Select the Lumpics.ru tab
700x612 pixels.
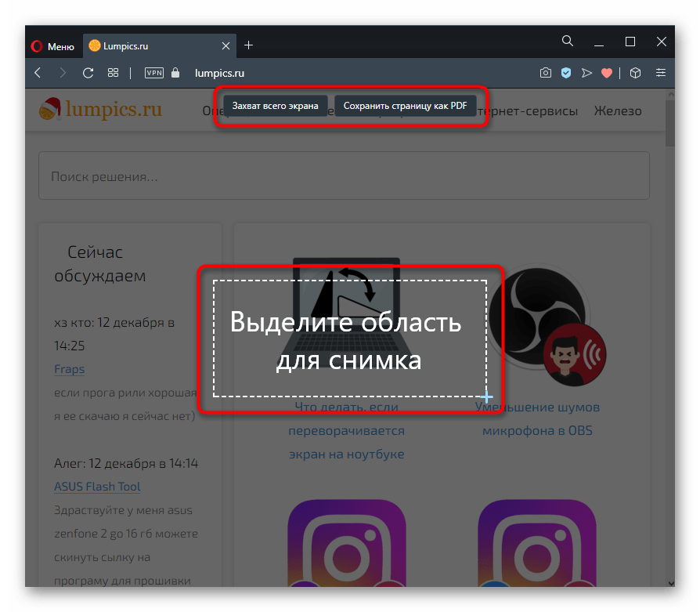pos(133,46)
